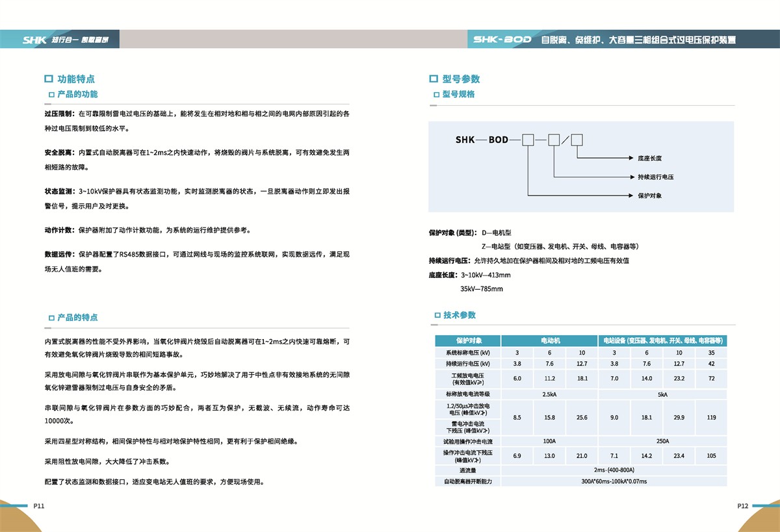
Task: Click the "自动脱离器开断能力" row label
Action: (x=468, y=481)
